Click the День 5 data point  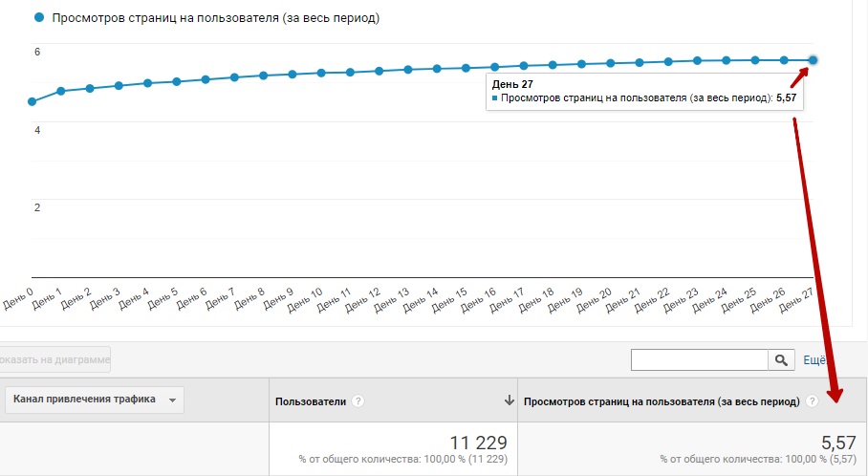(x=177, y=81)
